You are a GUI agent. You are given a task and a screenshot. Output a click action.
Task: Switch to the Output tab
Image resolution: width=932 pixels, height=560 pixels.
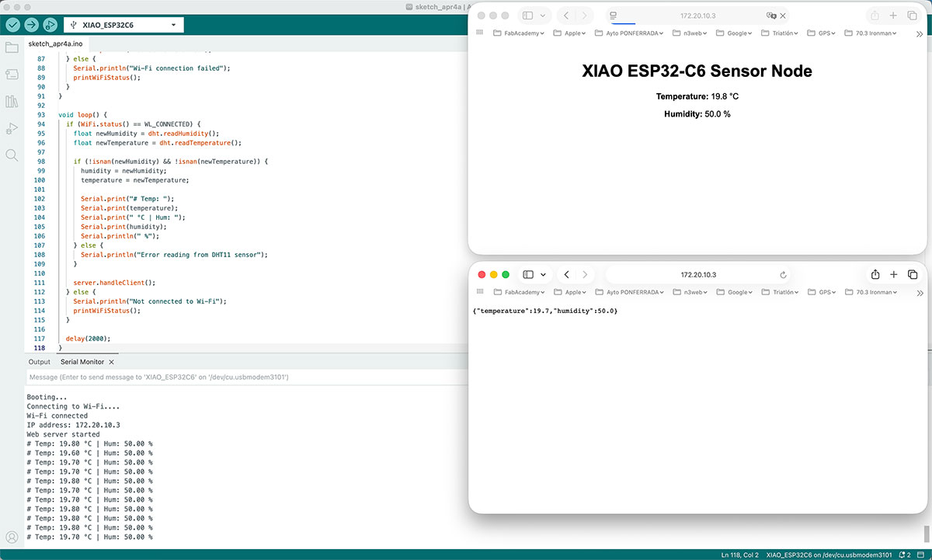coord(39,362)
